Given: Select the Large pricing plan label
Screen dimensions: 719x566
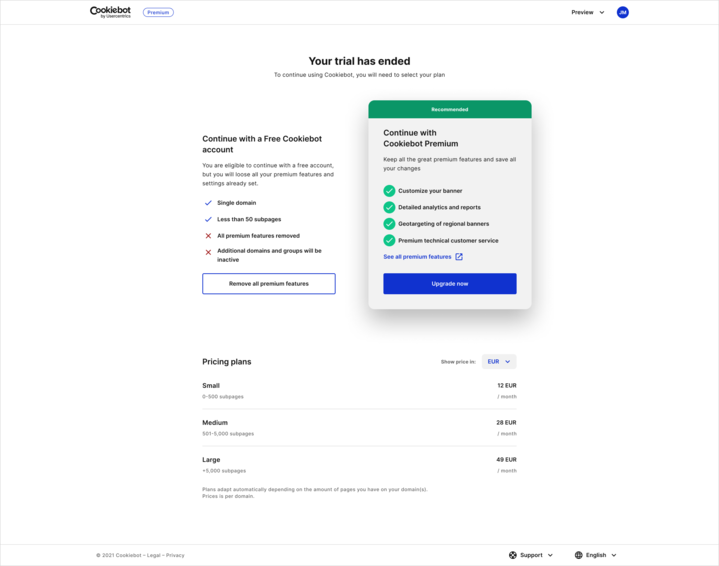Looking at the screenshot, I should (x=211, y=460).
